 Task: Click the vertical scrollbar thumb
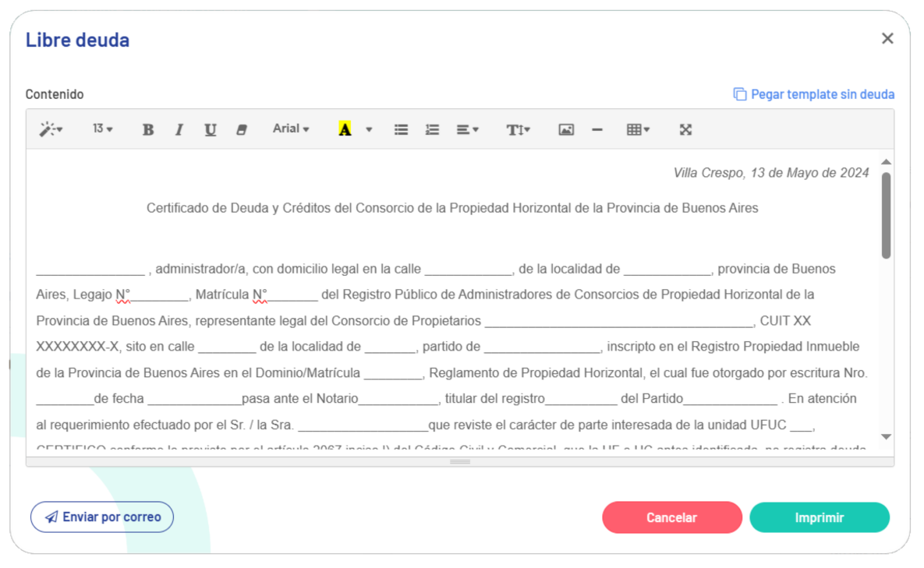point(887,215)
